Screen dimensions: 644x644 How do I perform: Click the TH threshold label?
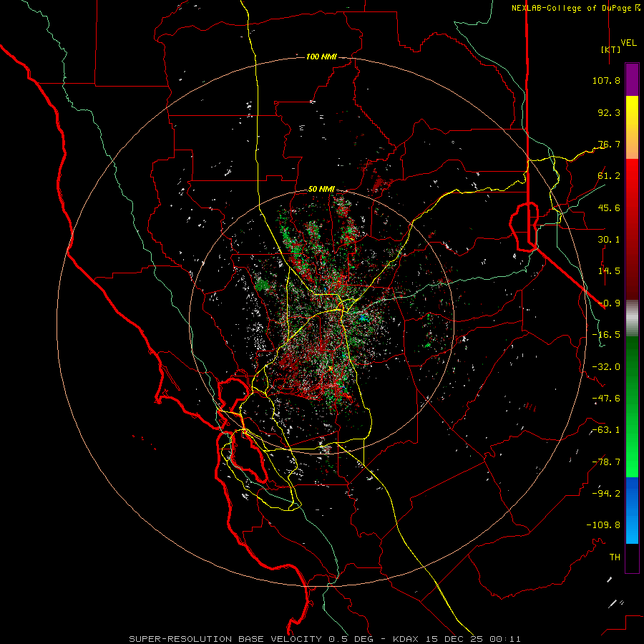tap(615, 557)
